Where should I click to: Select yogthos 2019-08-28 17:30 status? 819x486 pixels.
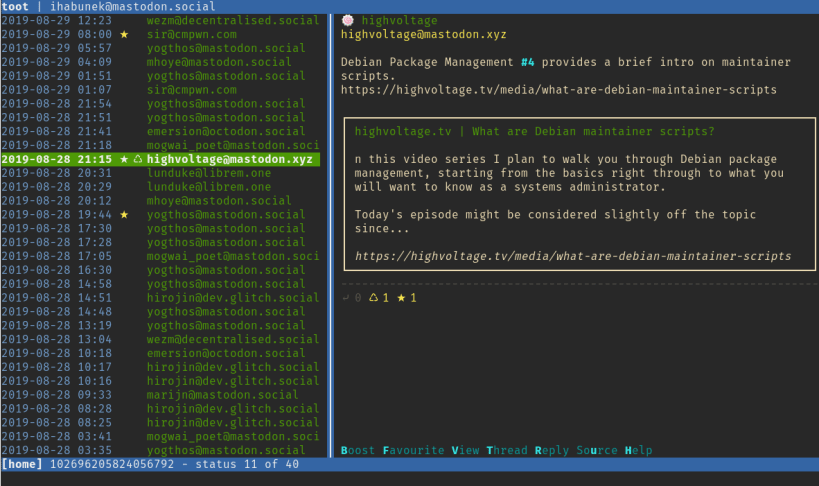point(160,228)
